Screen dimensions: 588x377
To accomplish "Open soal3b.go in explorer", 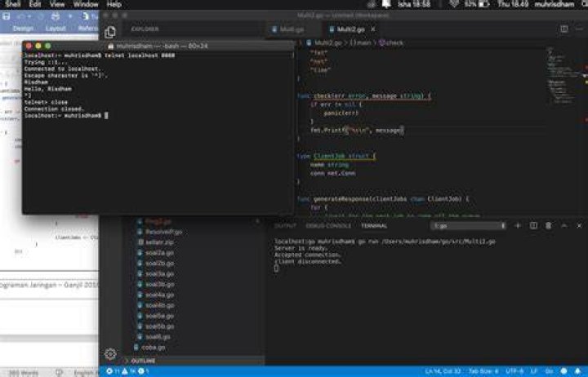I will pos(159,285).
